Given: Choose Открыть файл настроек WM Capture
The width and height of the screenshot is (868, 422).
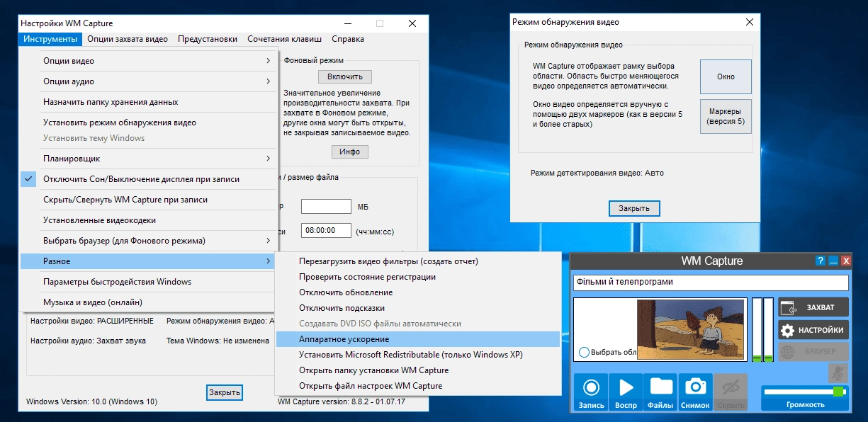Looking at the screenshot, I should [x=417, y=386].
